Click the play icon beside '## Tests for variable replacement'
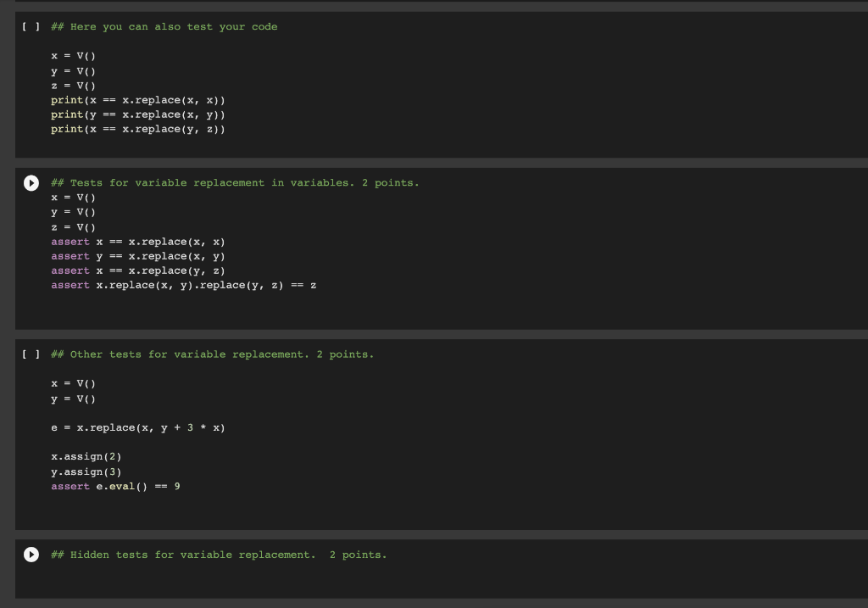 pyautogui.click(x=31, y=182)
